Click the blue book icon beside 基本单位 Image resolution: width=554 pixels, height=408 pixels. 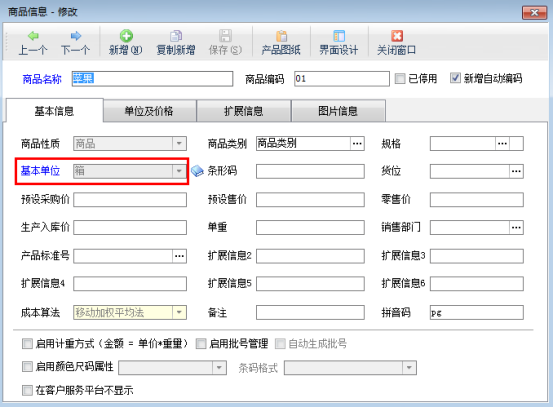click(197, 171)
